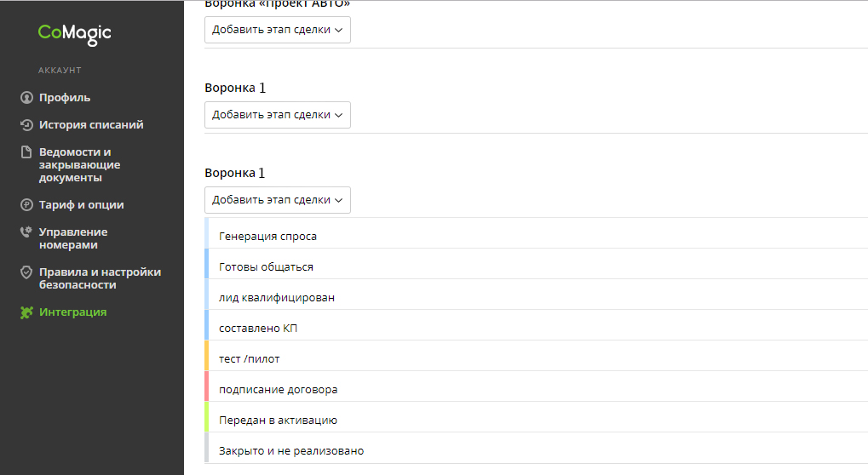Open Добавить этап сделки under Воронка «Проект АВТО»
Viewport: 868px width, 475px height.
[278, 30]
